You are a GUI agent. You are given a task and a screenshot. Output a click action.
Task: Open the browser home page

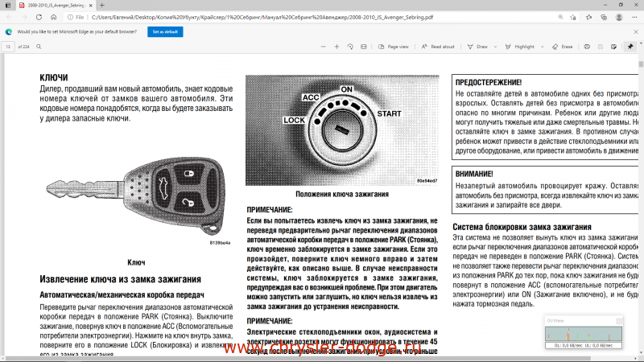click(x=53, y=17)
